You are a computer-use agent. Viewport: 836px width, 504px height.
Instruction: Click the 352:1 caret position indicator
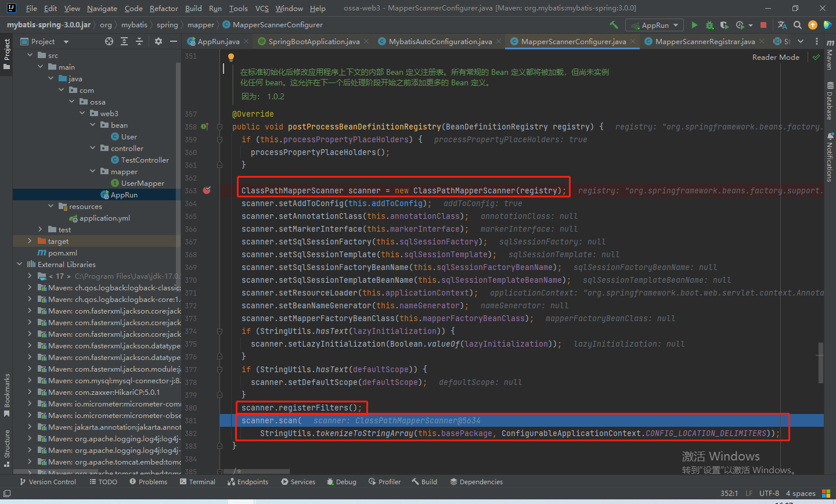tap(729, 493)
